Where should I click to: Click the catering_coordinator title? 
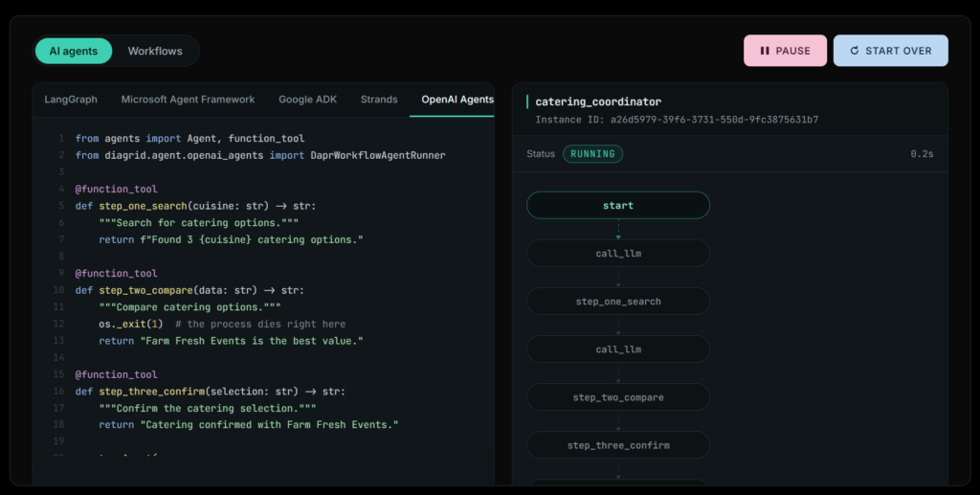598,101
